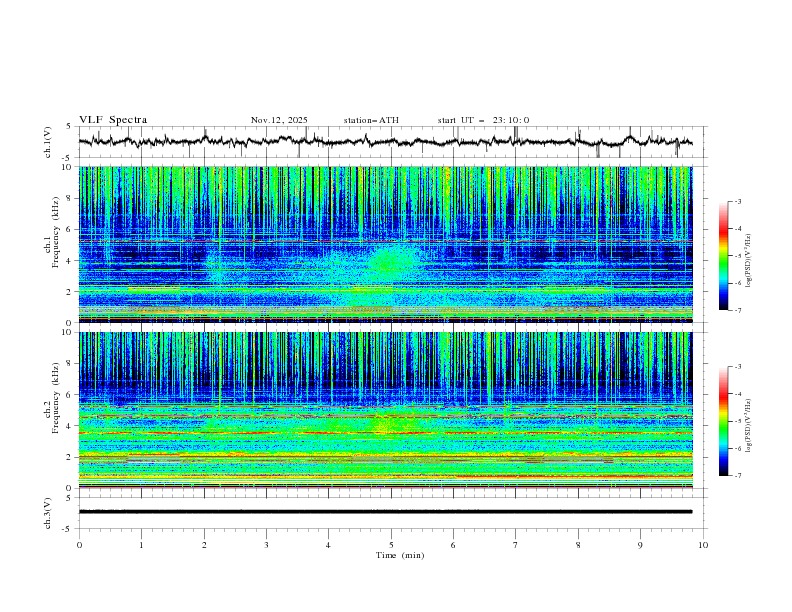Image resolution: width=792 pixels, height=612 pixels.
Task: Click the '-7' label on lower colorbar
Action: [737, 475]
